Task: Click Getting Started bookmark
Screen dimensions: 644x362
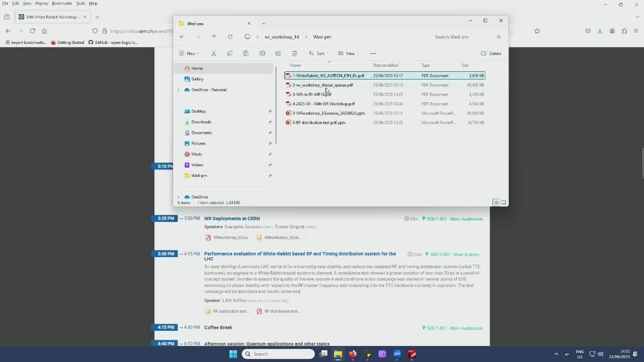Action: tap(67, 42)
